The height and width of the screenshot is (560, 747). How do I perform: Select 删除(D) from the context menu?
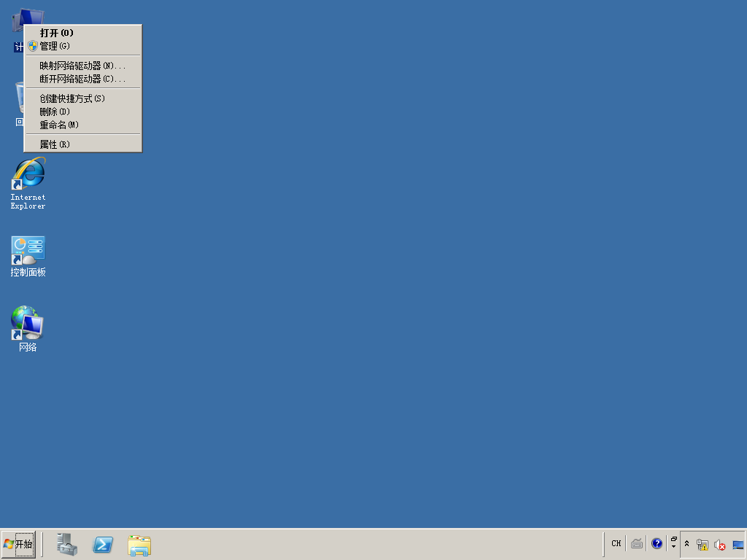(83, 112)
